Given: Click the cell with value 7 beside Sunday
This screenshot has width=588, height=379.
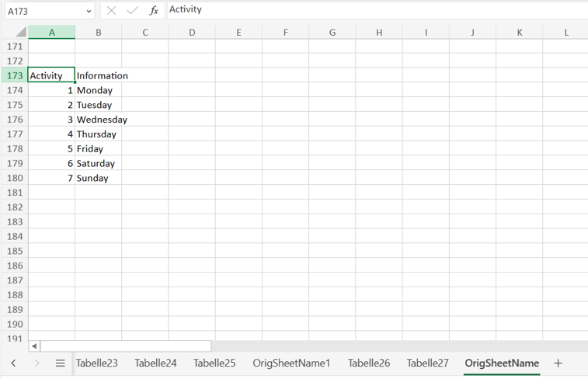Looking at the screenshot, I should click(51, 178).
